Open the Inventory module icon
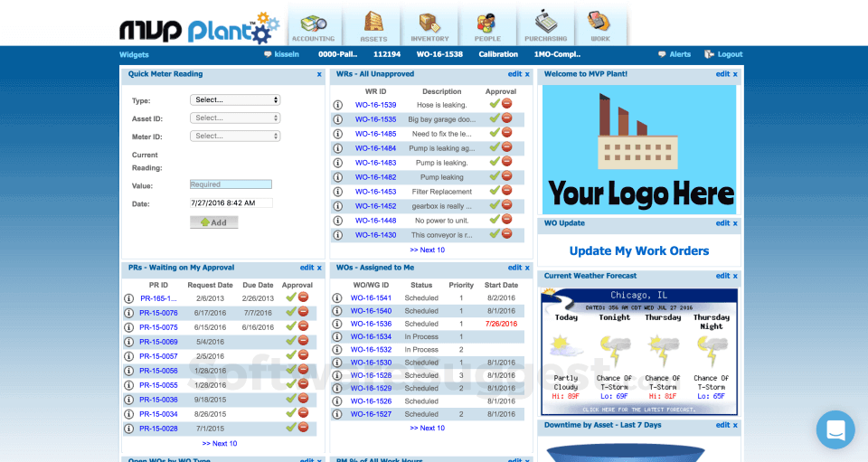Image resolution: width=868 pixels, height=462 pixels. tap(429, 26)
